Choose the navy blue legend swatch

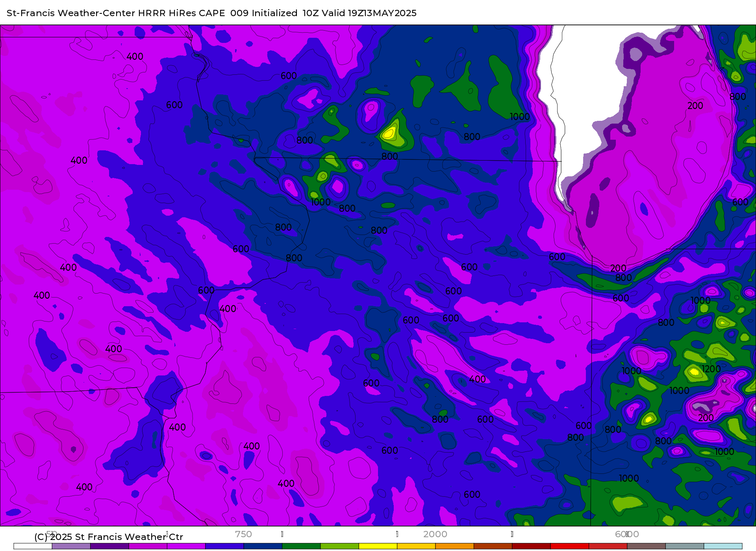(x=263, y=546)
